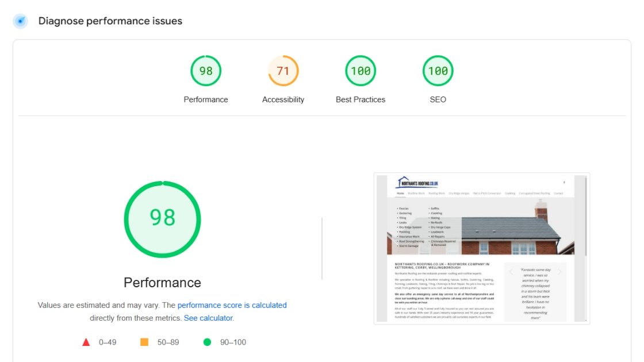Select the 98 Performance score gauge at top
This screenshot has height=362, width=644.
[x=206, y=71]
